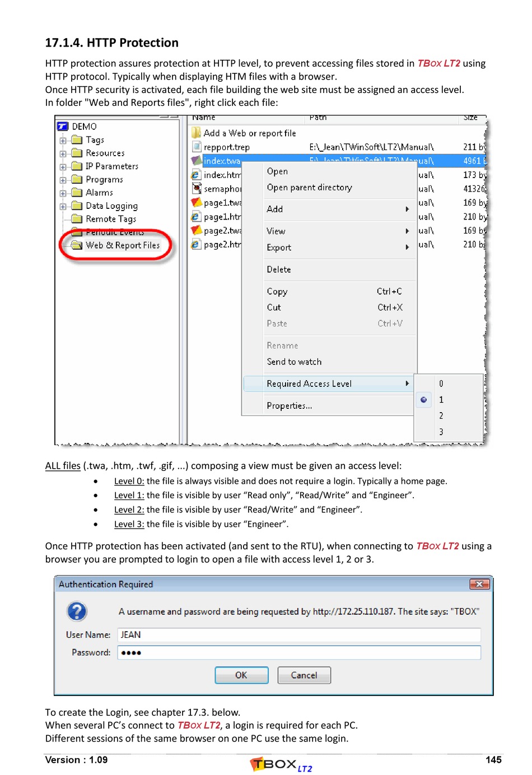Click the question mark icon in Authentication dialog
Screen dimensions: 532x775
(x=77, y=611)
